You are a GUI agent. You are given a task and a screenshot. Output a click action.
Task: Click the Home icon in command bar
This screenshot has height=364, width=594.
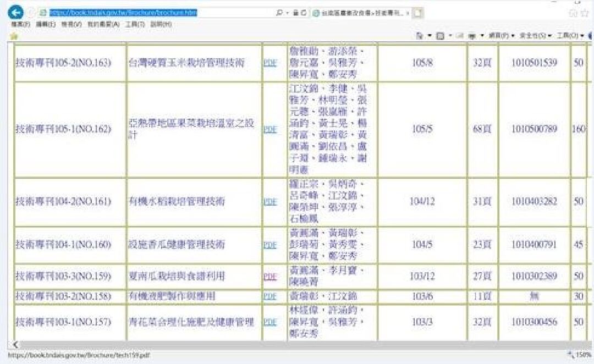click(x=420, y=36)
